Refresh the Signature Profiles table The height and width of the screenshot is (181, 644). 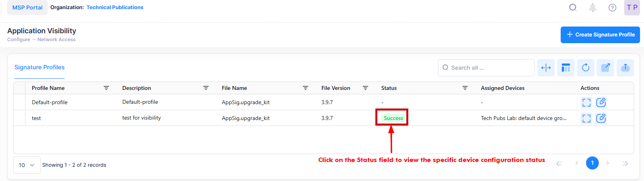point(586,68)
